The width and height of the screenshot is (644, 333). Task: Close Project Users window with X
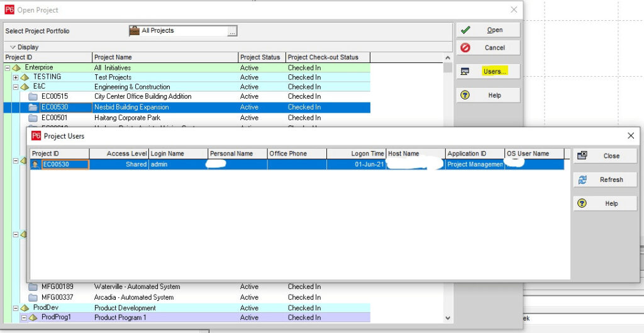pos(631,136)
